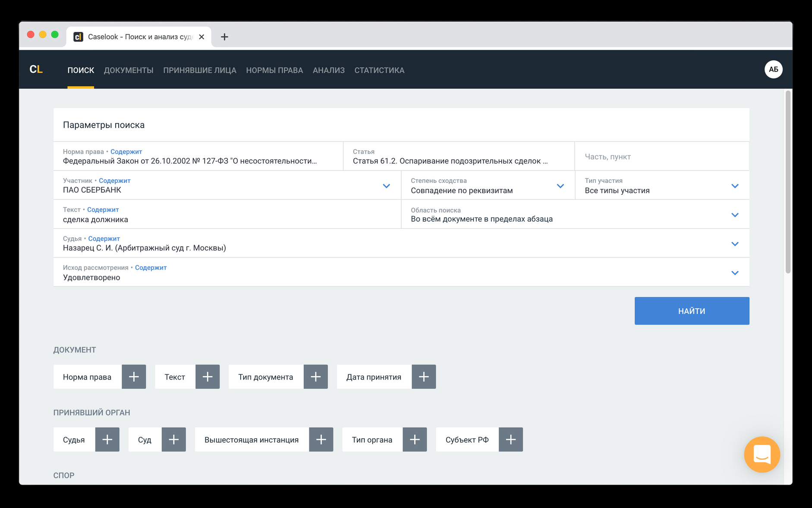Click the Вышестоящая инстанция chip label
812x508 pixels.
pyautogui.click(x=252, y=439)
